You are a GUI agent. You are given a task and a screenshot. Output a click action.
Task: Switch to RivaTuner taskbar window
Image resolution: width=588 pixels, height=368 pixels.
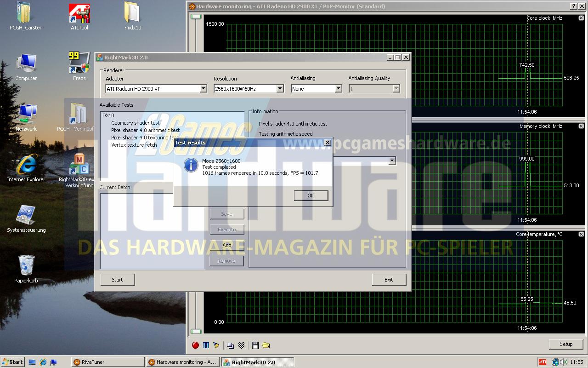[x=108, y=362]
